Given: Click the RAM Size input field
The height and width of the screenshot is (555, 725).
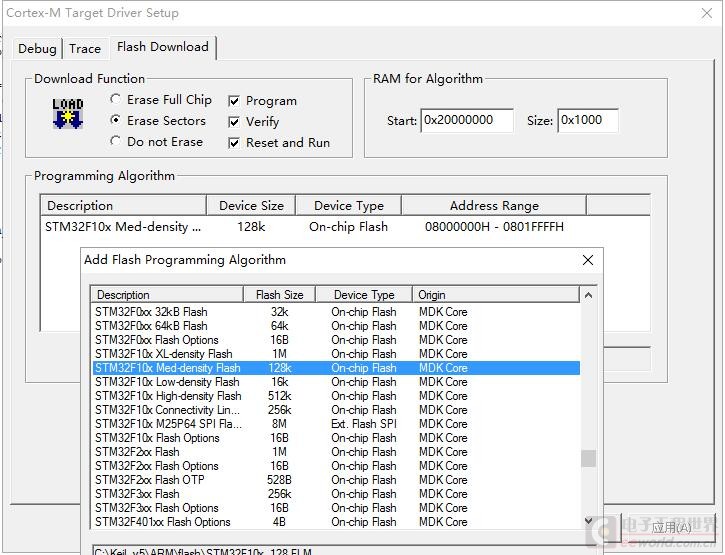Looking at the screenshot, I should [588, 121].
